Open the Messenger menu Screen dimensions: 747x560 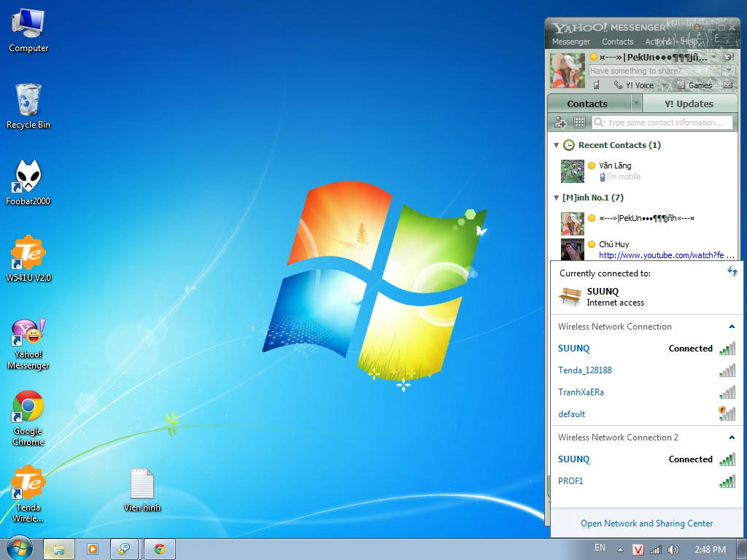coord(570,42)
